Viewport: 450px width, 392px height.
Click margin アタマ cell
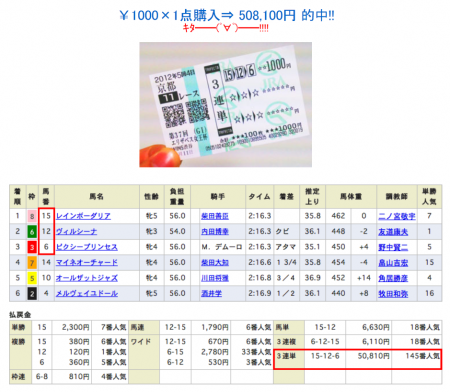(x=286, y=247)
